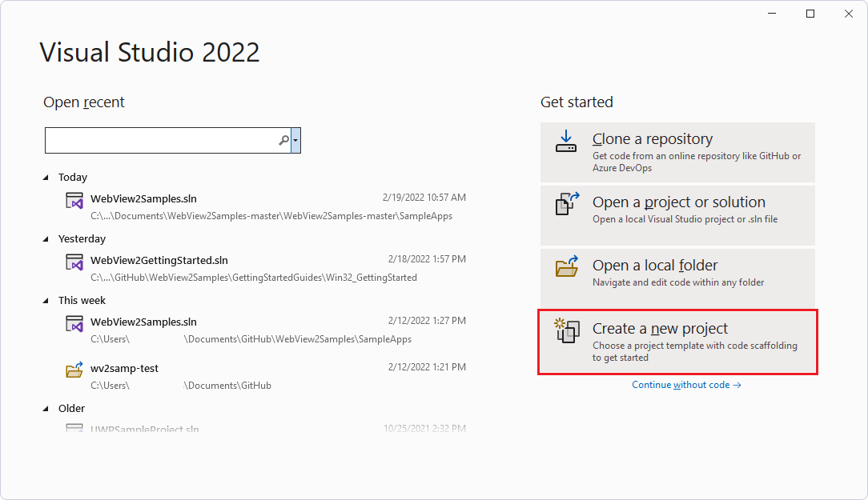The height and width of the screenshot is (500, 868).
Task: Click the WebView2GettingStarted.sln solution icon
Action: [74, 262]
